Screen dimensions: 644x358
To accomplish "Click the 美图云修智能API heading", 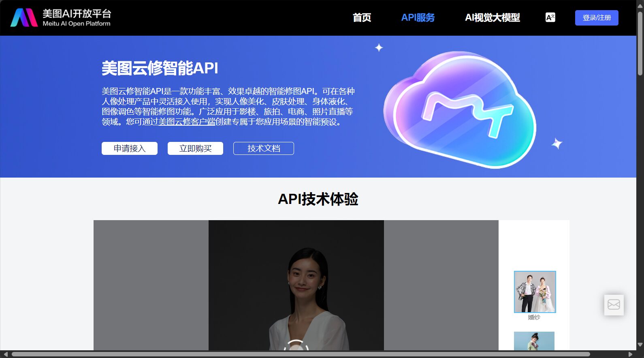I will [x=160, y=68].
